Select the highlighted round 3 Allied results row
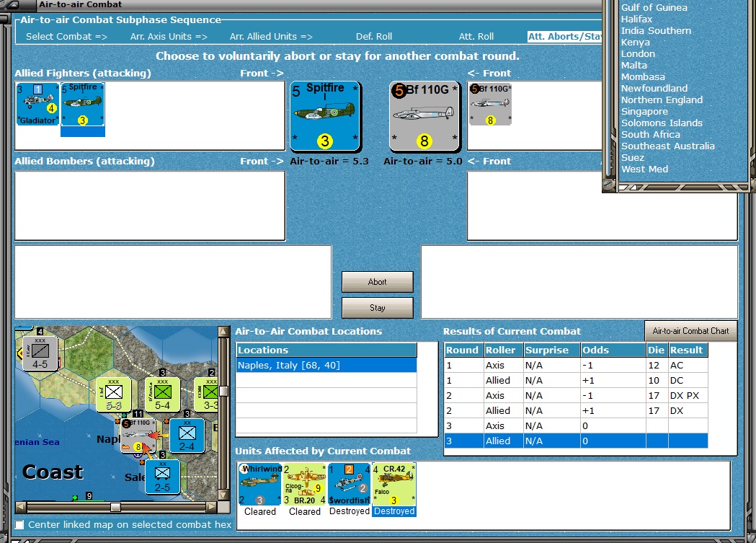 [x=576, y=441]
